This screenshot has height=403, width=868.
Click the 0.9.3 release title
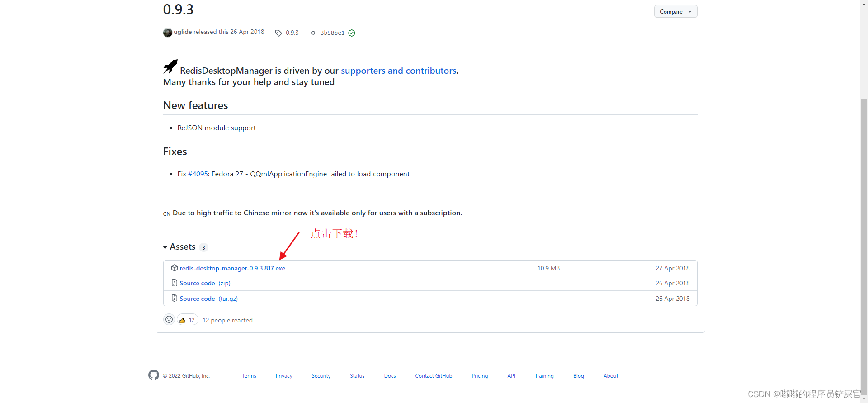tap(178, 9)
